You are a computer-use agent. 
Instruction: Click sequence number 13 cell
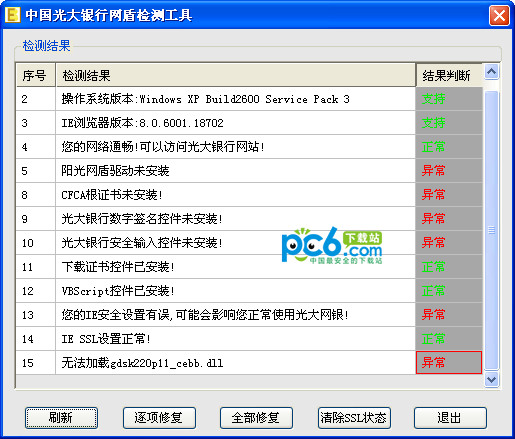tap(35, 315)
